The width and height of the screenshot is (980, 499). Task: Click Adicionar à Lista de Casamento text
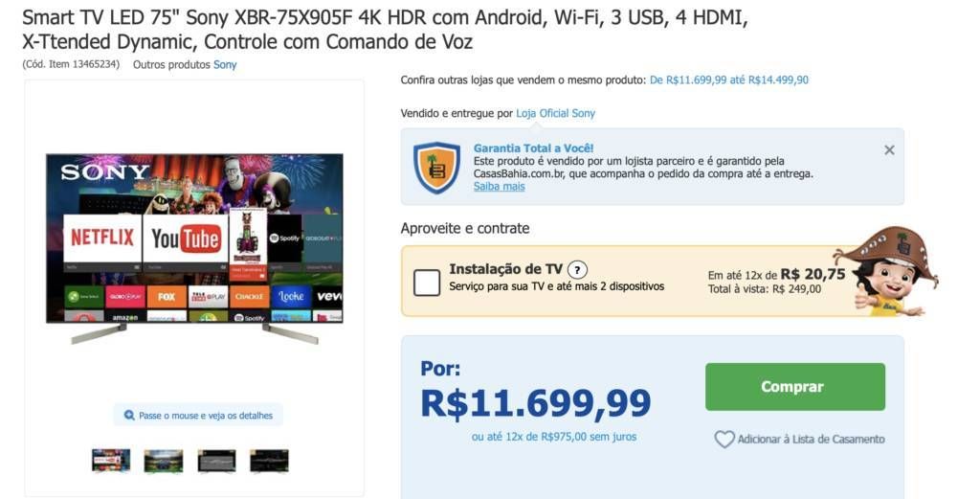[811, 439]
